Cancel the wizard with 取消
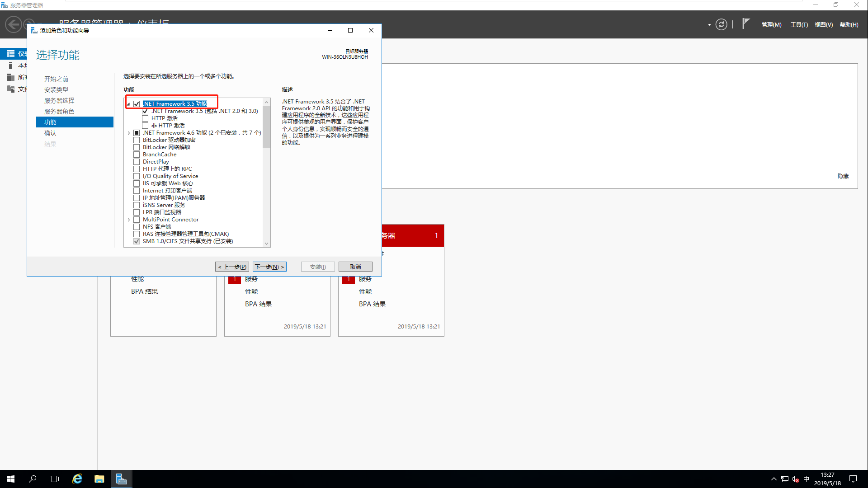The image size is (868, 488). pyautogui.click(x=355, y=267)
